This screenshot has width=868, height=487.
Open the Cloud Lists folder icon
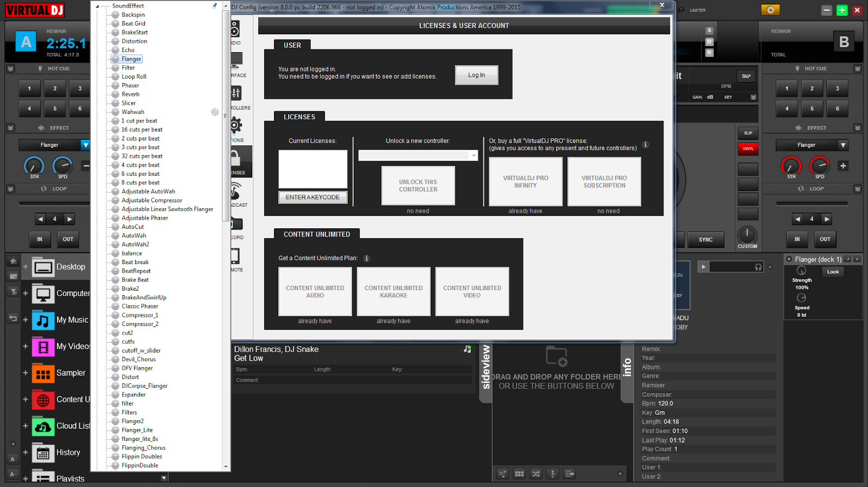[43, 426]
